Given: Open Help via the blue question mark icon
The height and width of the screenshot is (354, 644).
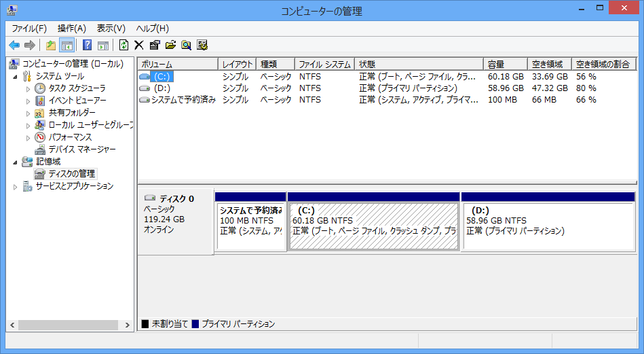Looking at the screenshot, I should click(87, 46).
